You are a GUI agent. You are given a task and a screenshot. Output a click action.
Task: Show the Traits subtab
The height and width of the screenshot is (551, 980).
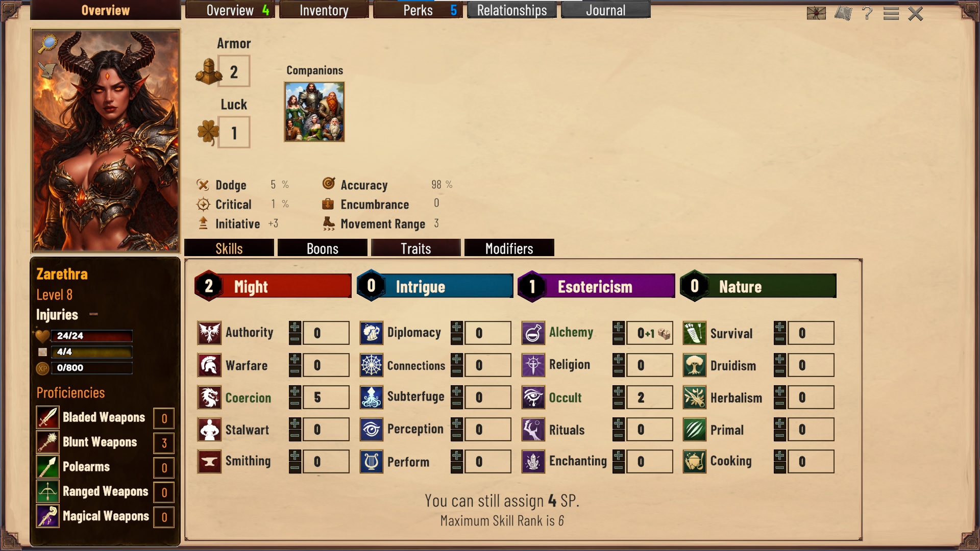[416, 248]
